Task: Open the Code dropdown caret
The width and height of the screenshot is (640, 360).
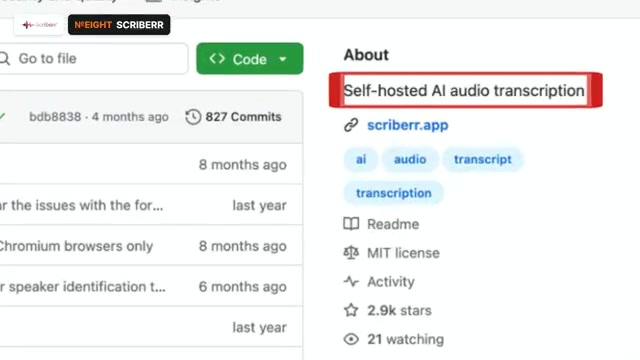Action: pos(282,59)
